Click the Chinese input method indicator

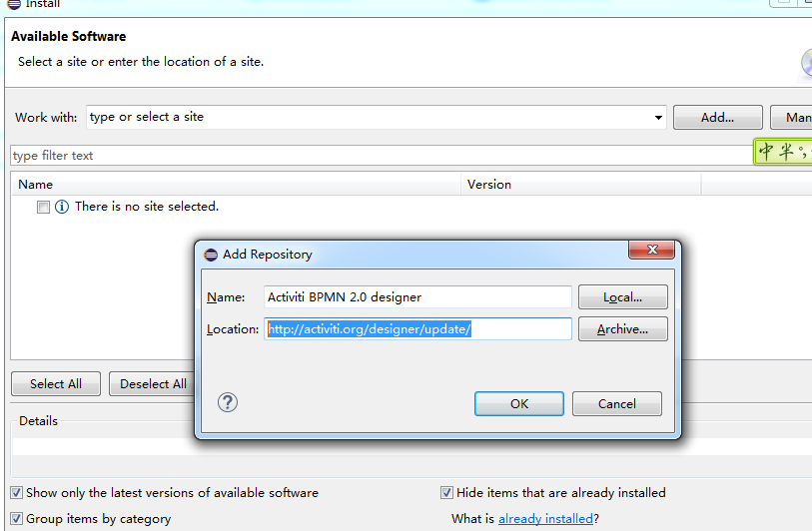point(782,152)
